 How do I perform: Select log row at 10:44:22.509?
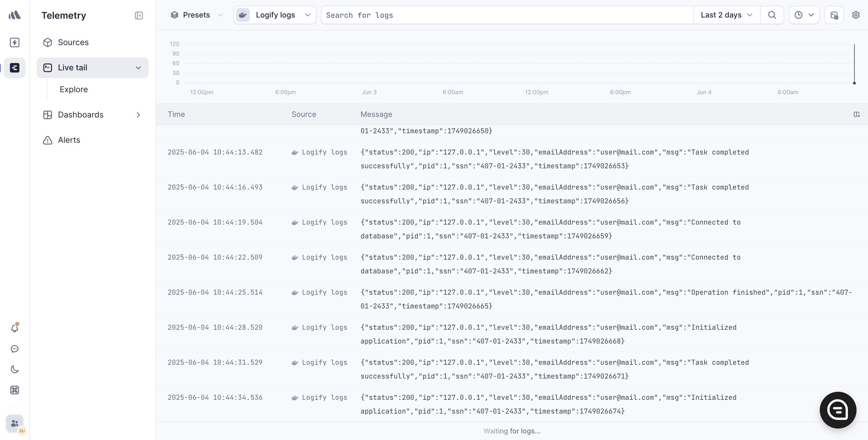[x=512, y=264]
